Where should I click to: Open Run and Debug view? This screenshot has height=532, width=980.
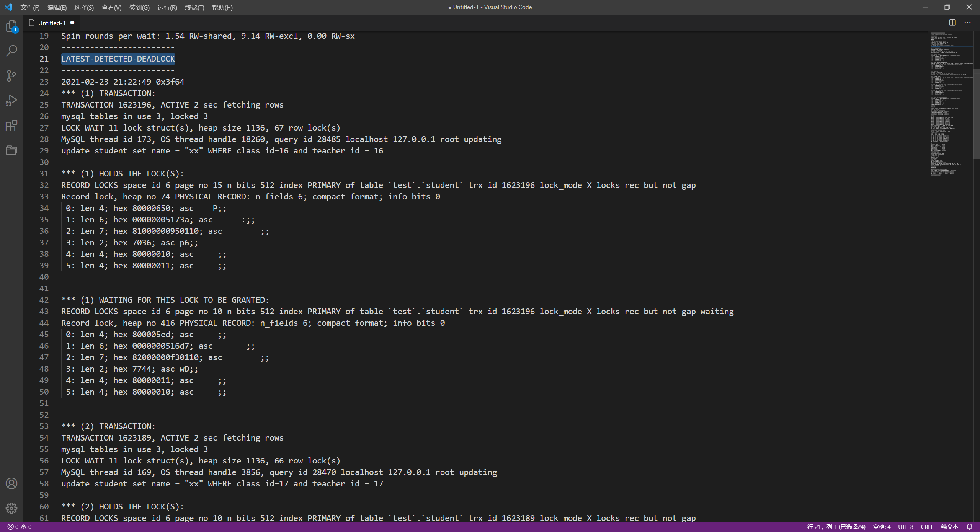pos(11,101)
